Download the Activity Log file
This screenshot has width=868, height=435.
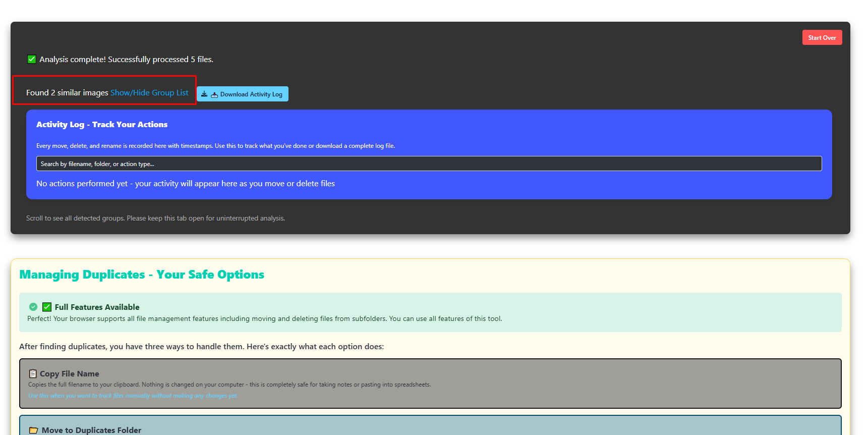coord(243,94)
